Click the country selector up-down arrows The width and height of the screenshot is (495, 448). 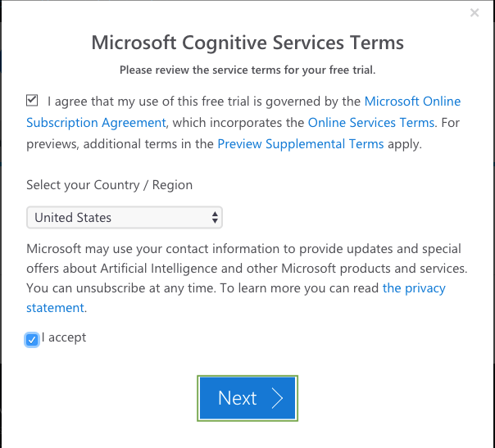[215, 217]
